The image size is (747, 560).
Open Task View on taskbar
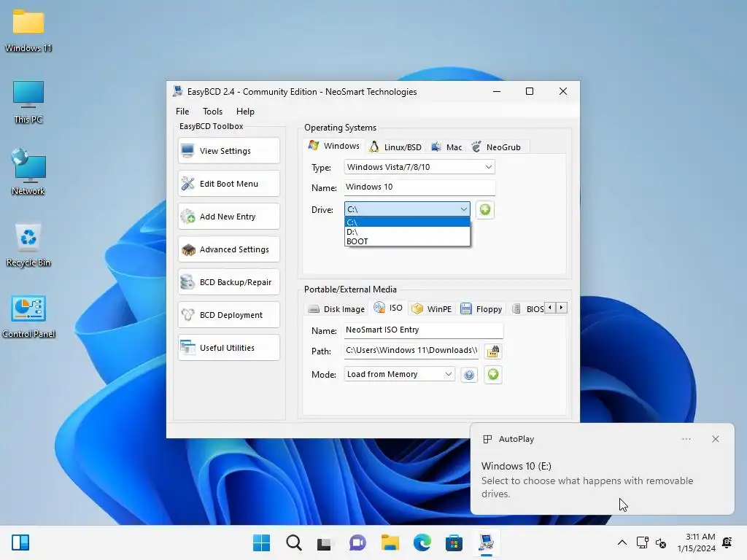[324, 542]
